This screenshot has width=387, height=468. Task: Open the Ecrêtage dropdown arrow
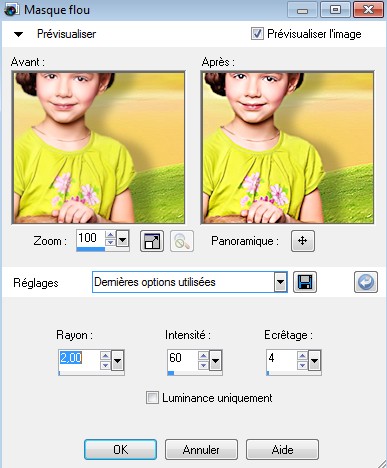tap(315, 361)
